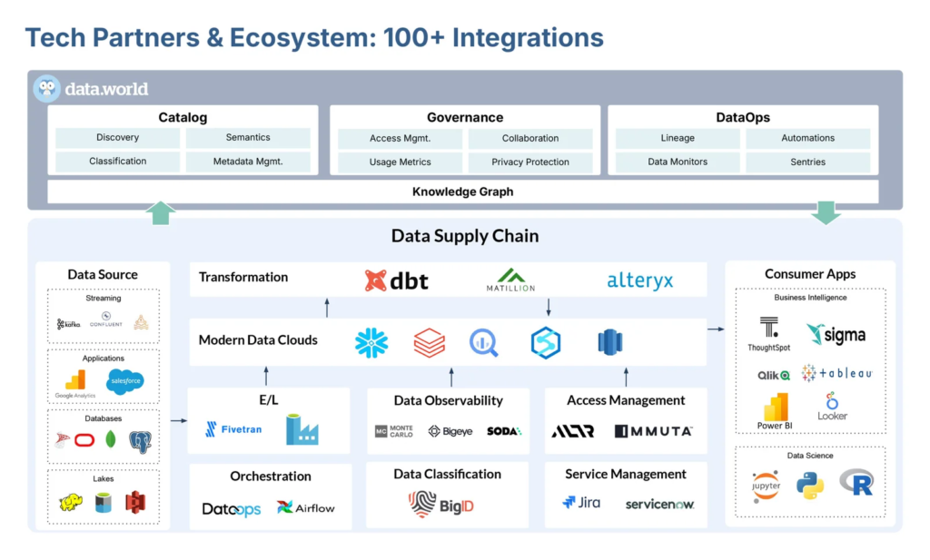Select the Kafka logo under Streaming
Screen dimensions: 930x560
pyautogui.click(x=68, y=323)
